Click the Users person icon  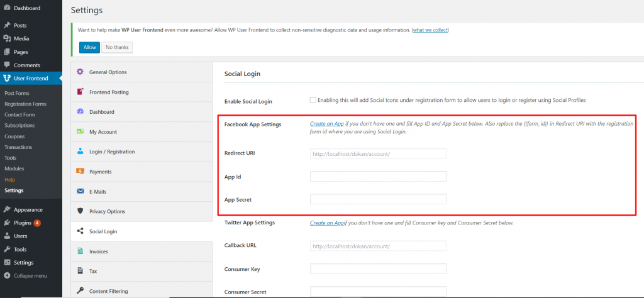tap(6, 236)
